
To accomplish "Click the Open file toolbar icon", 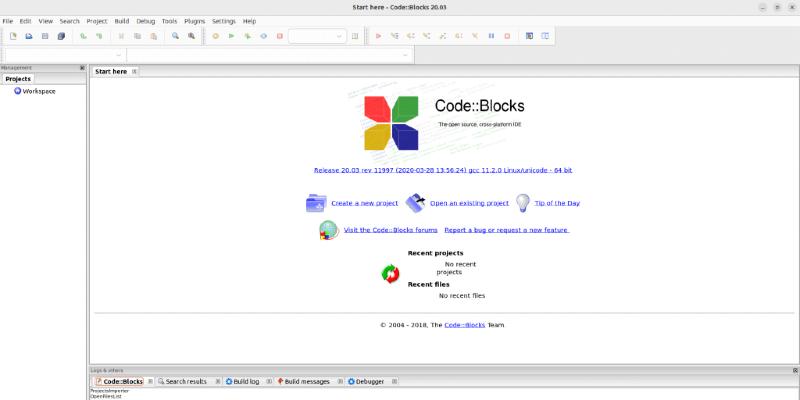I will click(29, 36).
